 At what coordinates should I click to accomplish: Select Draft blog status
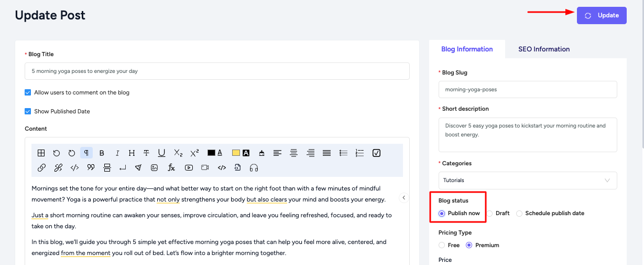(490, 213)
